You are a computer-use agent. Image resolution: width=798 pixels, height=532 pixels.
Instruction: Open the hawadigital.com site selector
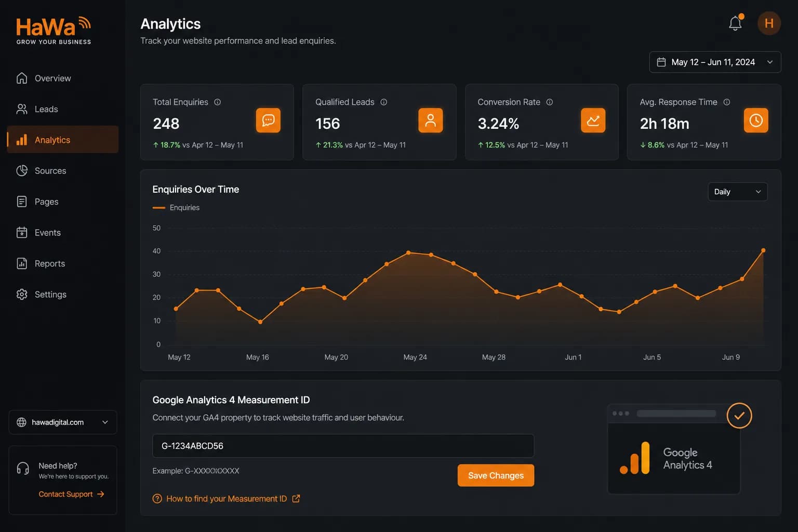click(x=63, y=422)
